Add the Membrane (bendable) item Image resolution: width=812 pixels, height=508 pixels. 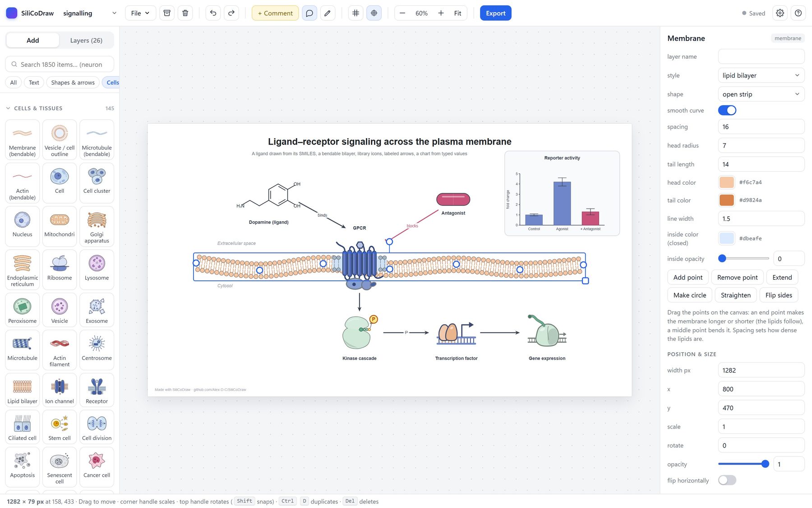click(23, 139)
